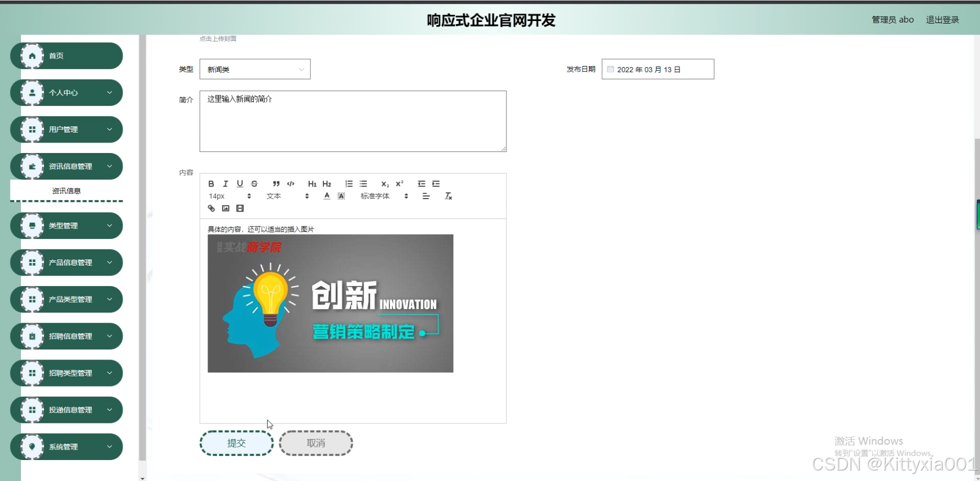Insert a code block in the editor
980x481 pixels.
291,184
